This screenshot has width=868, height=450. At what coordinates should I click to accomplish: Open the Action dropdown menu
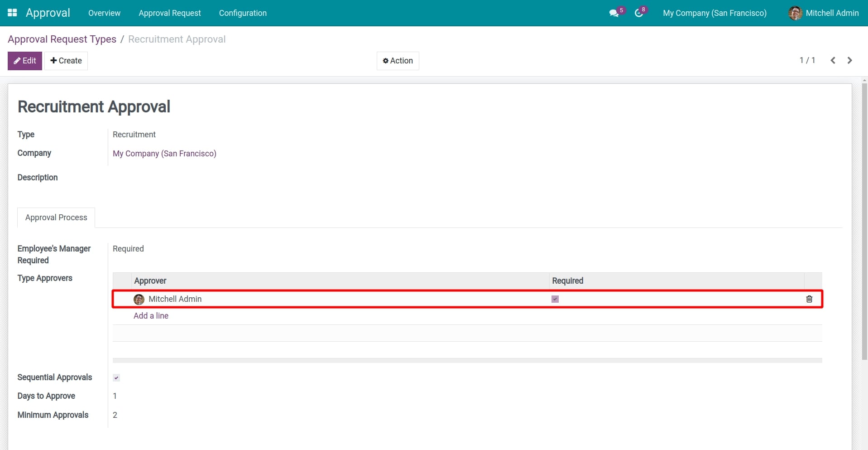coord(398,61)
